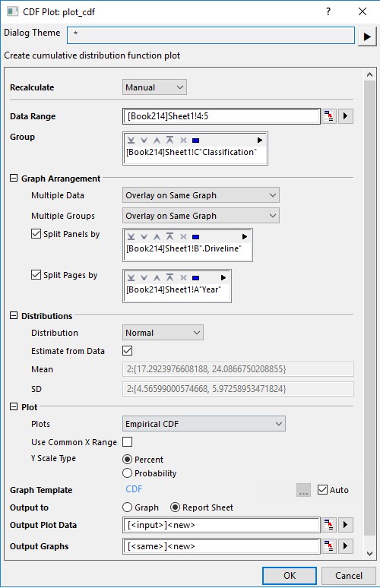Click the dialog help question mark
Screen dimensions: 380x588
coord(328,11)
